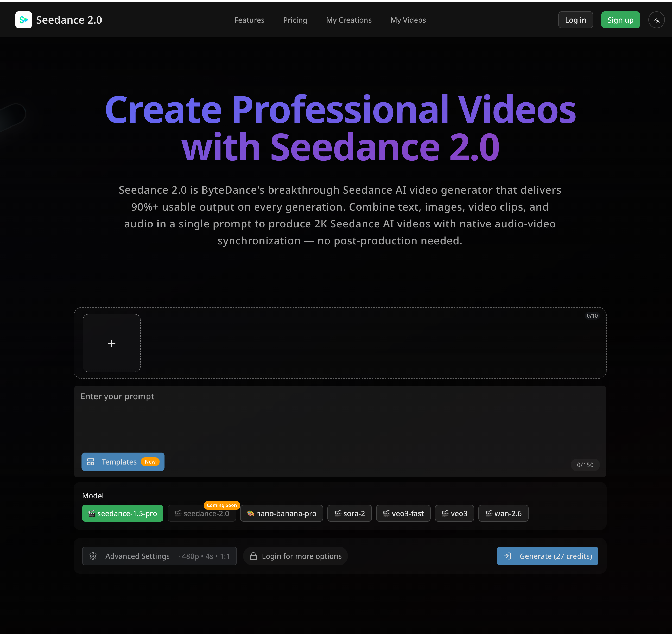This screenshot has height=634, width=672.
Task: Select the veo3-fast model
Action: (x=403, y=513)
